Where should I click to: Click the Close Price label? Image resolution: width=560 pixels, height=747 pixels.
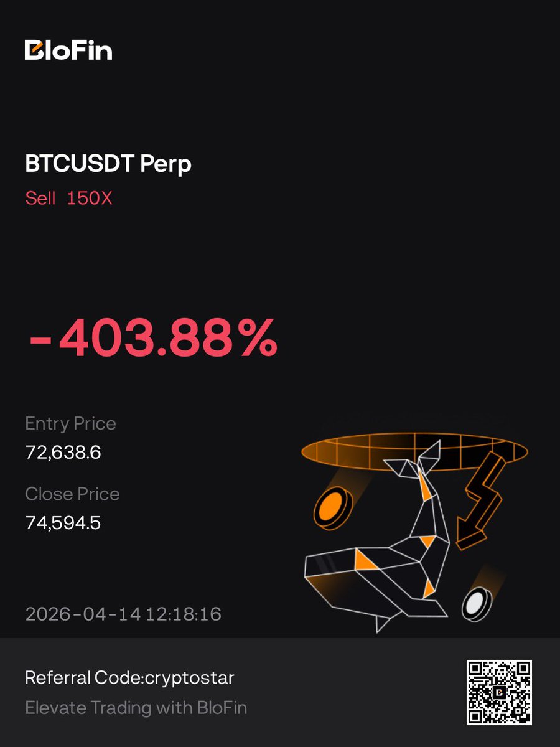72,494
